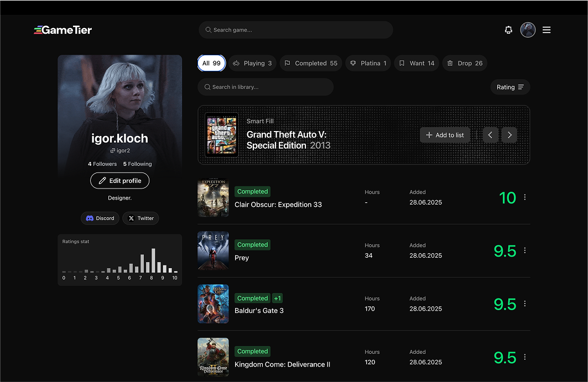The image size is (588, 382).
Task: Show previous Smart Fill suggestion
Action: point(490,135)
